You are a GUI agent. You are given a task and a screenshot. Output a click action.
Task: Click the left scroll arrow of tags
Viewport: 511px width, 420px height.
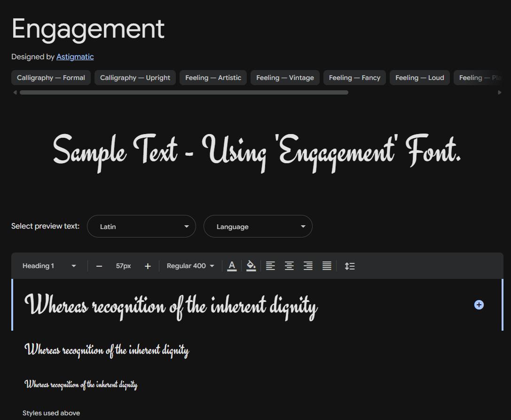click(15, 93)
